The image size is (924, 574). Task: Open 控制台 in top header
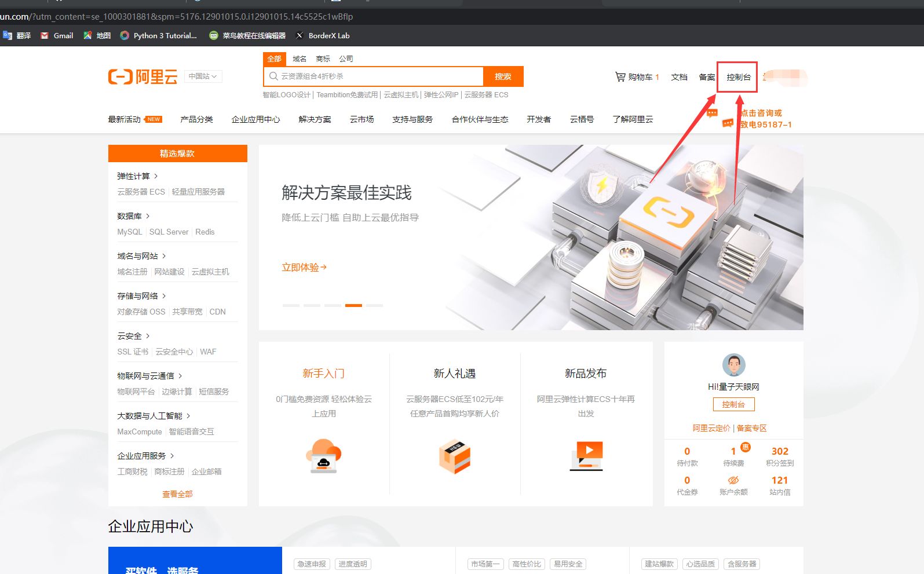click(x=739, y=77)
